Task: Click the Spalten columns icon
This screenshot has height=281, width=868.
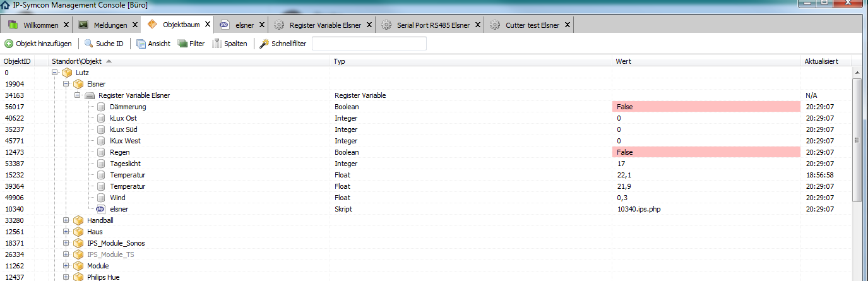Action: click(217, 44)
